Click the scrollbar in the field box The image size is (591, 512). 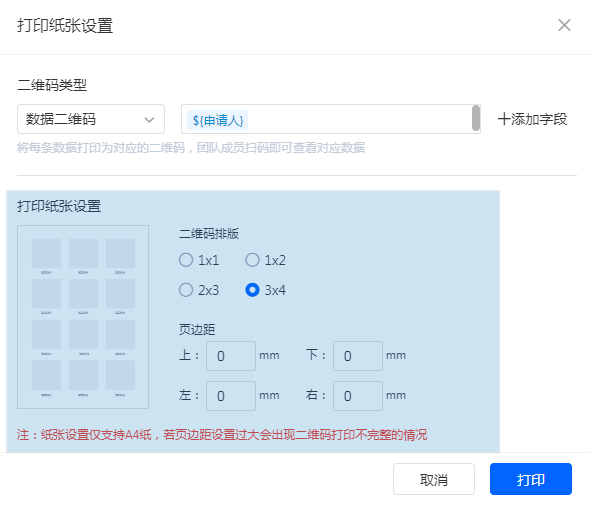(476, 118)
